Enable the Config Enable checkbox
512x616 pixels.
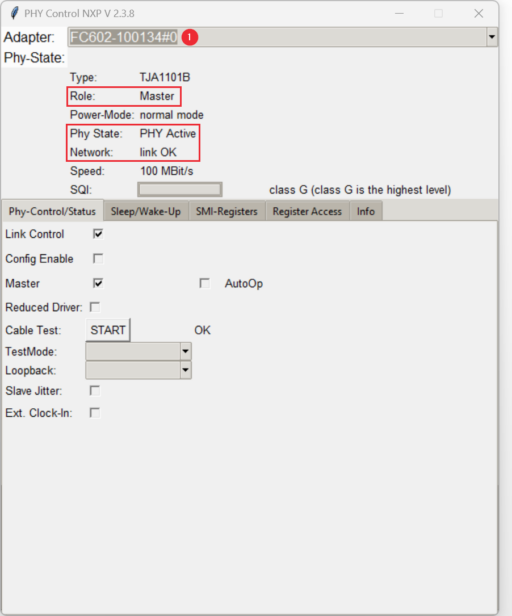pos(98,258)
